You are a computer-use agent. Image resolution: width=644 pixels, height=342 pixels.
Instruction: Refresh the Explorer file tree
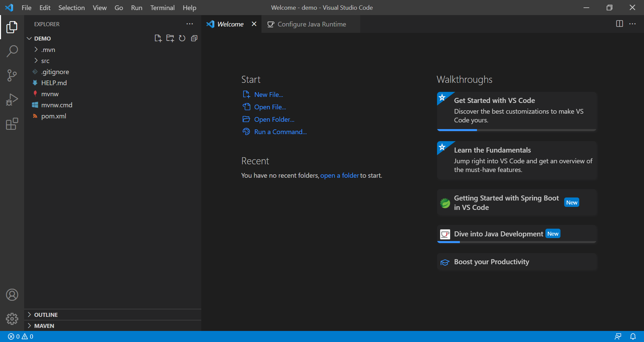[x=182, y=38]
